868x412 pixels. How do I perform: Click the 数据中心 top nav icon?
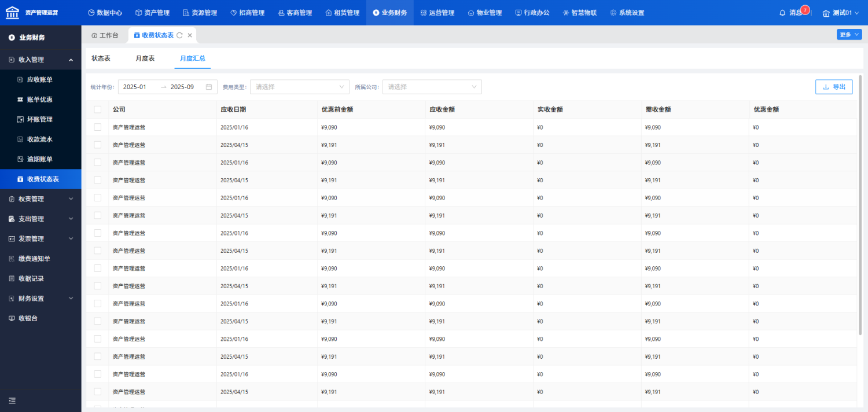(x=91, y=12)
